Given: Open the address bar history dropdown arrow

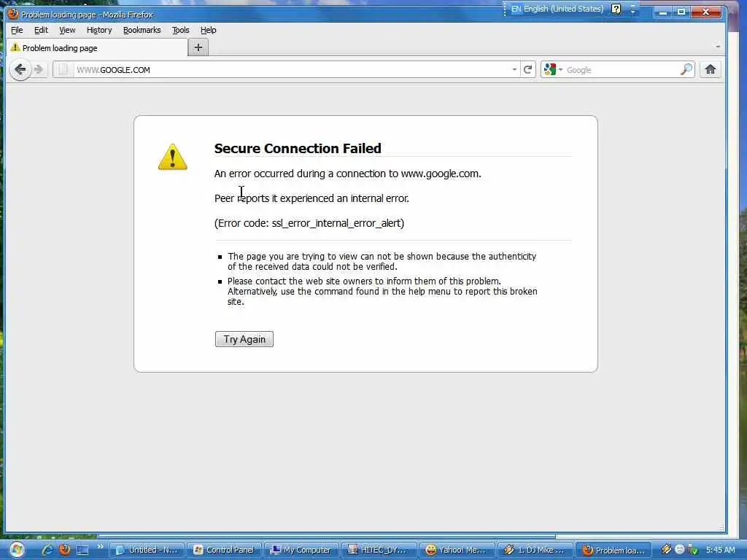Looking at the screenshot, I should 514,70.
